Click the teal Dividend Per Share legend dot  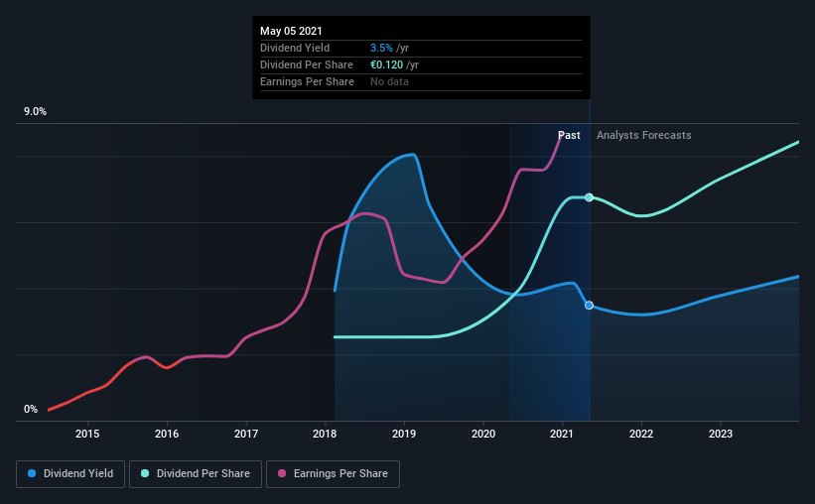tap(145, 473)
